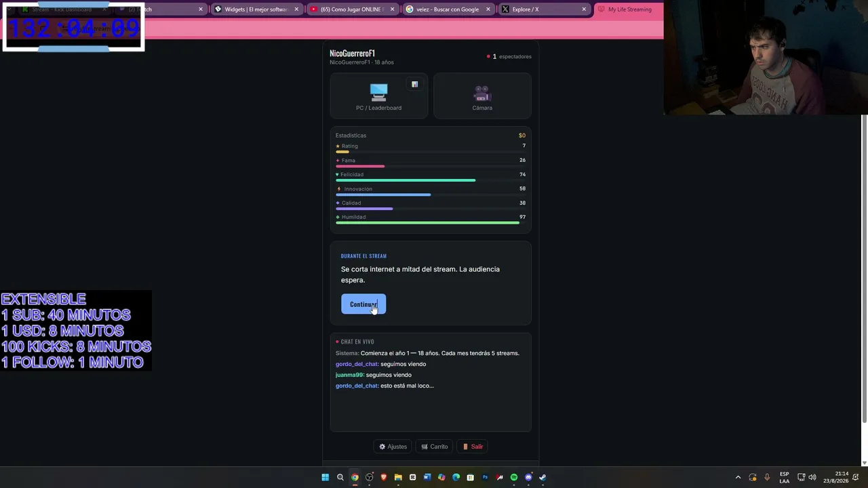Show hidden system tray icons
Image resolution: width=868 pixels, height=488 pixels.
click(738, 477)
